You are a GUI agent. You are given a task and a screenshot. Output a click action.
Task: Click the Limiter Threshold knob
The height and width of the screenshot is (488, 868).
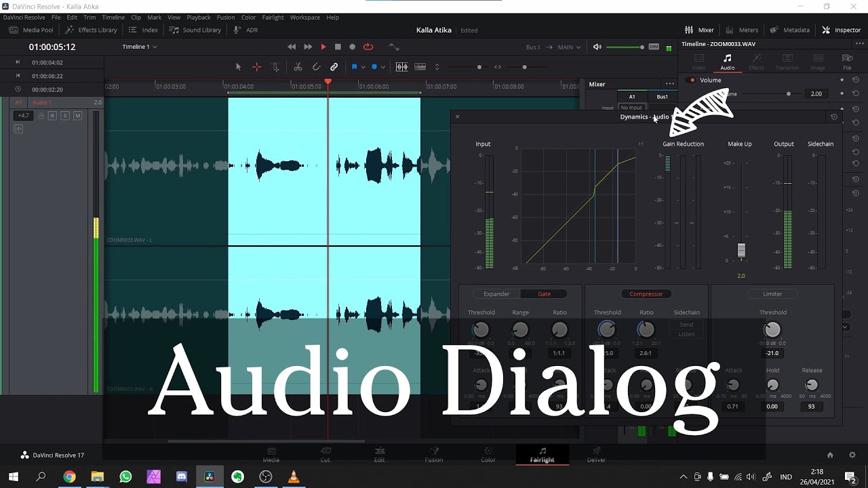772,330
